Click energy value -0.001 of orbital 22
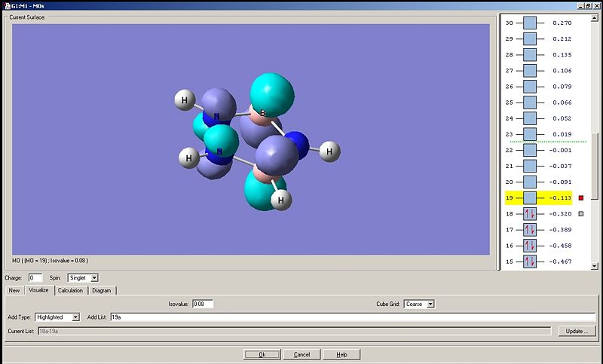The image size is (603, 364). (560, 150)
